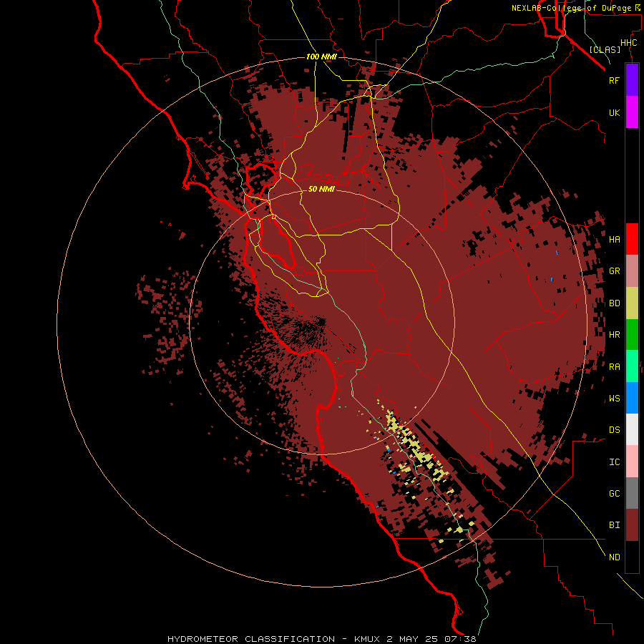
Task: Click the yellow BD legend color swatch
Action: [x=632, y=303]
